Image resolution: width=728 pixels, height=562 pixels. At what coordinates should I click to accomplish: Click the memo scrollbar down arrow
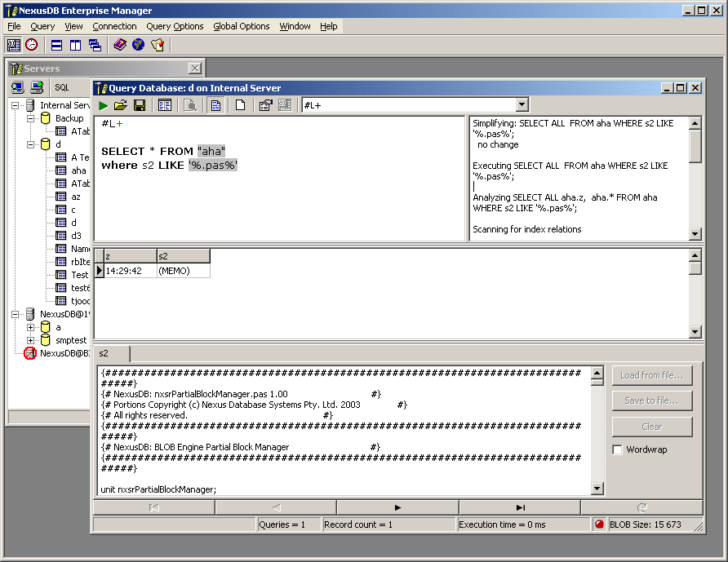pos(597,489)
